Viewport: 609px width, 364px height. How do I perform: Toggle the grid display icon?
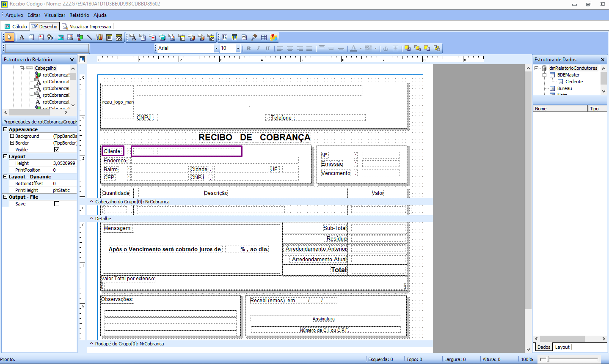click(264, 37)
